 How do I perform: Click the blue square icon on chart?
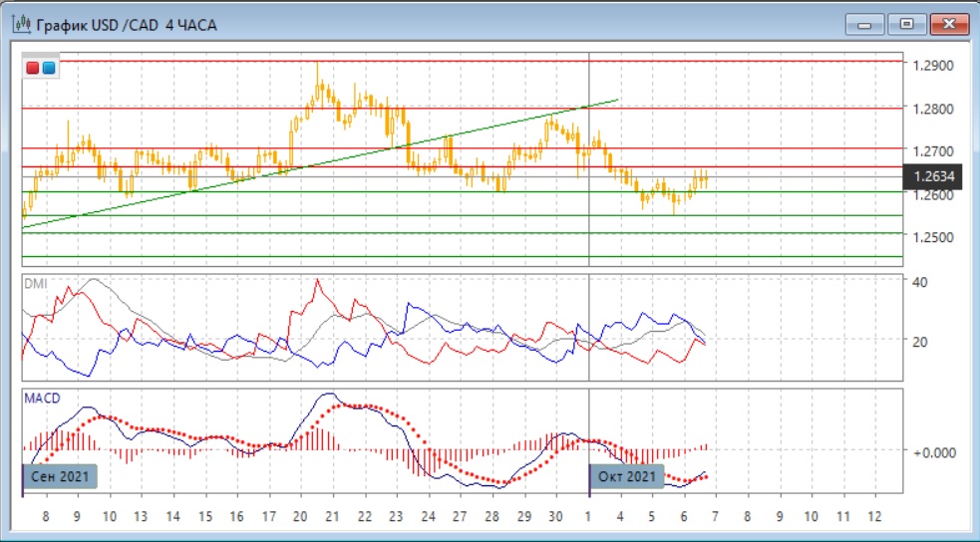pos(49,69)
